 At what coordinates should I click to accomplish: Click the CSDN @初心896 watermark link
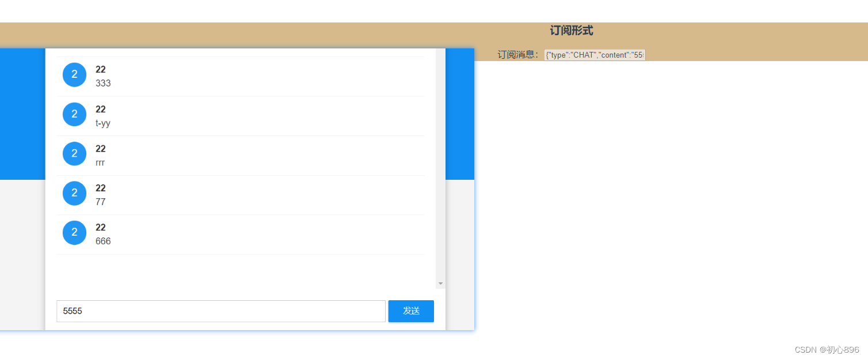click(827, 349)
